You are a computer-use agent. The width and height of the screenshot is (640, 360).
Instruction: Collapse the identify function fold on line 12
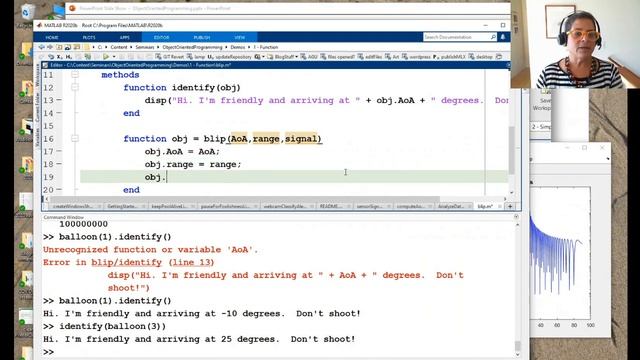click(x=75, y=87)
